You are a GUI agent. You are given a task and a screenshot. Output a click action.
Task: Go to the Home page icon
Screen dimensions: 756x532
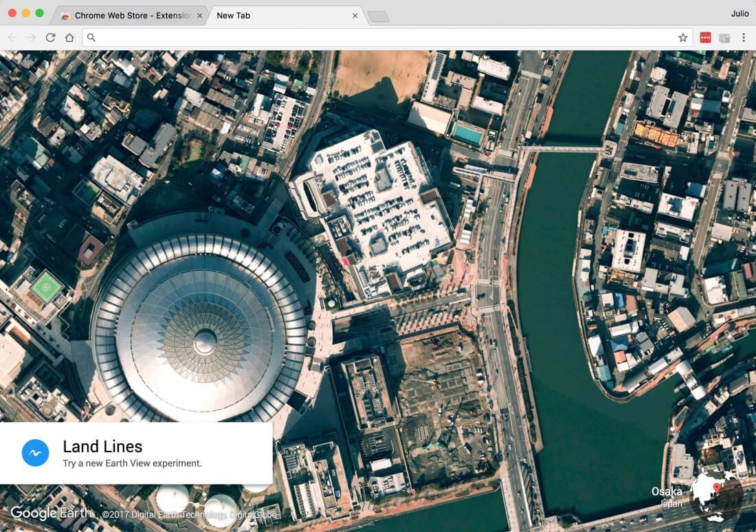(69, 38)
